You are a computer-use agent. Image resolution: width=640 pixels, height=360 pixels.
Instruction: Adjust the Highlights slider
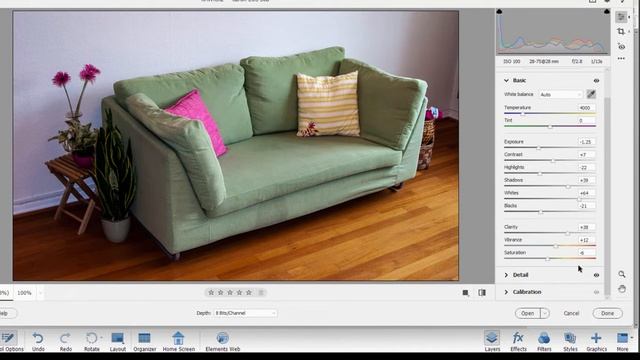point(540,173)
